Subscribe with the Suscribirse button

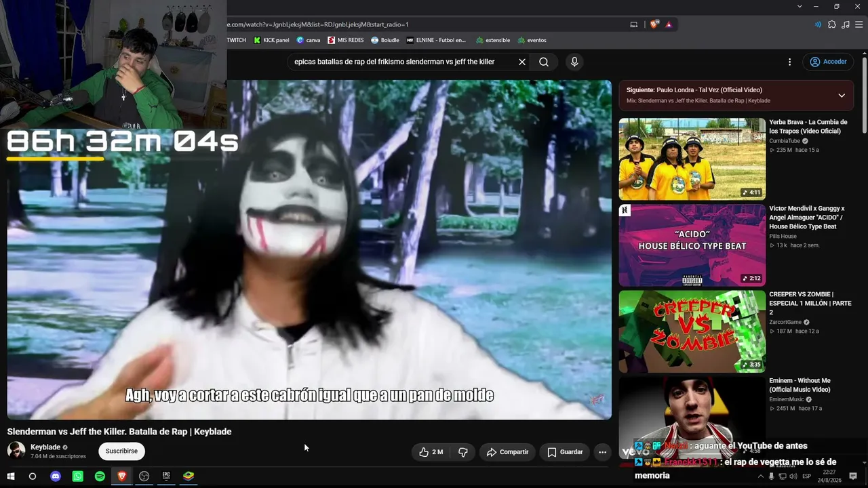tap(121, 451)
